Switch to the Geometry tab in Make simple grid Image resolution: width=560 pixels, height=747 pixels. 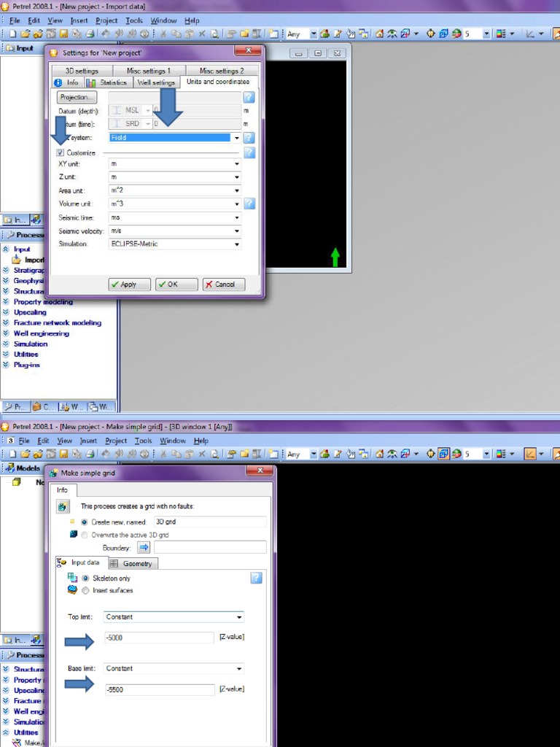[x=133, y=564]
